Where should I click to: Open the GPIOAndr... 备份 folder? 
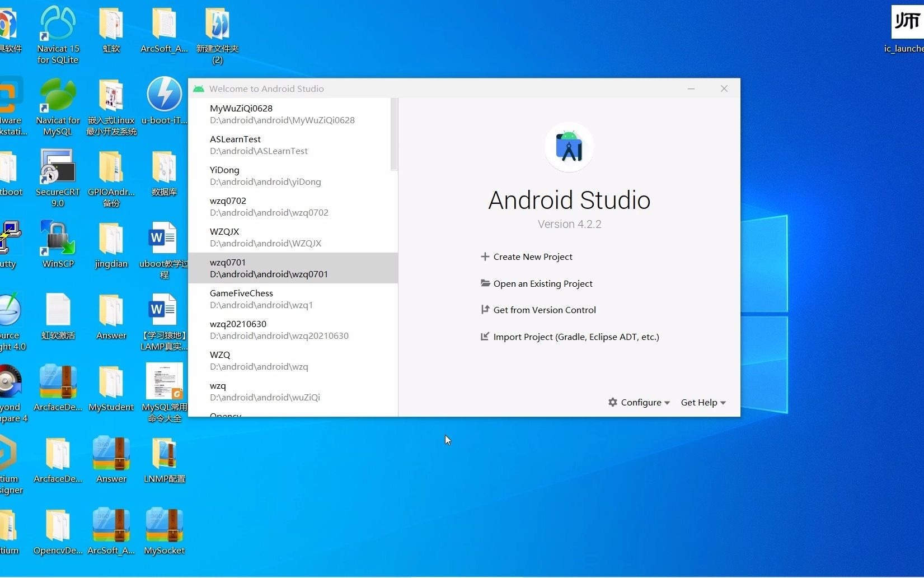[111, 178]
